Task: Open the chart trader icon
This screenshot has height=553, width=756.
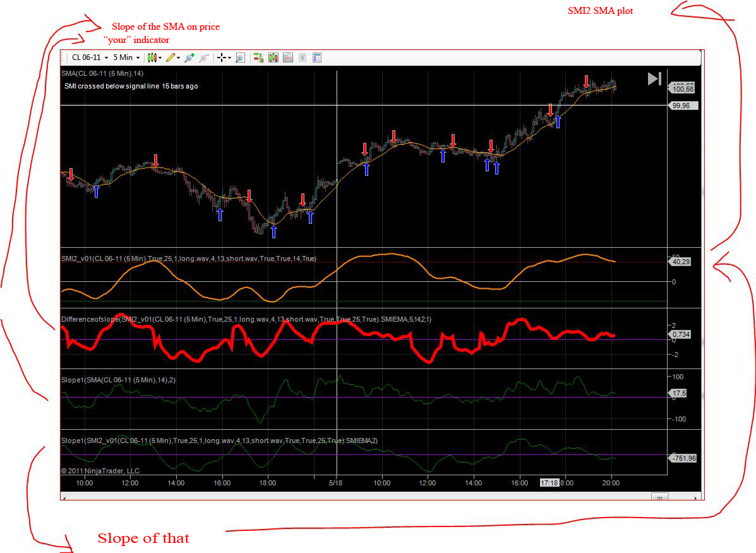Action: pos(258,58)
